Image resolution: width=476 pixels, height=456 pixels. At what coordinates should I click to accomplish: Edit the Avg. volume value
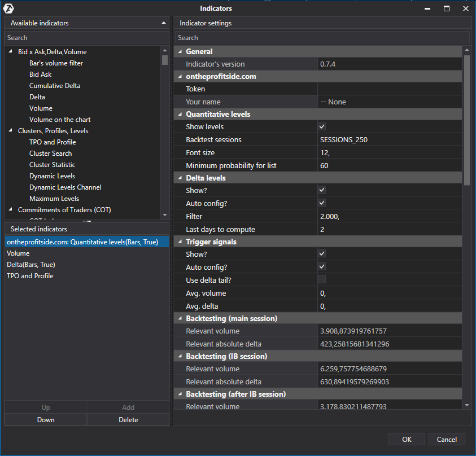click(390, 293)
